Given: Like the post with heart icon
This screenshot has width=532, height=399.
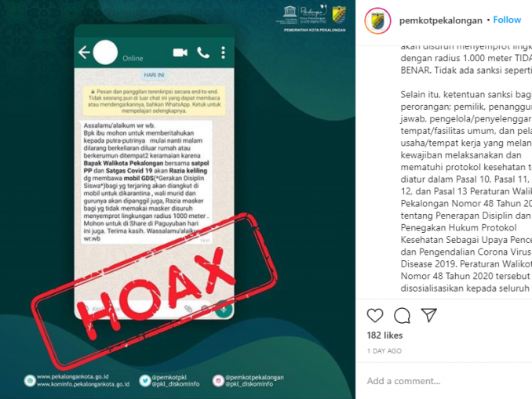Looking at the screenshot, I should (x=375, y=316).
